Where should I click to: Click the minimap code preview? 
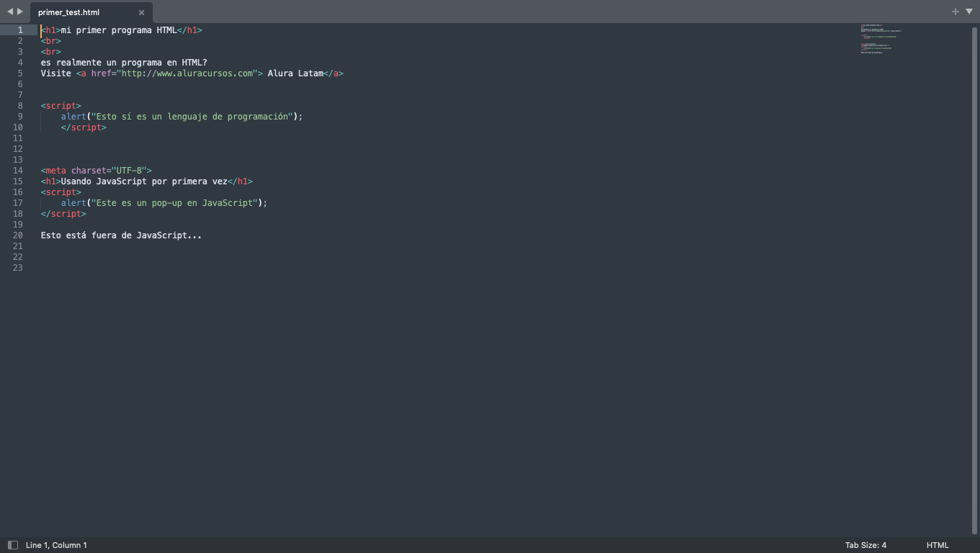(x=881, y=39)
